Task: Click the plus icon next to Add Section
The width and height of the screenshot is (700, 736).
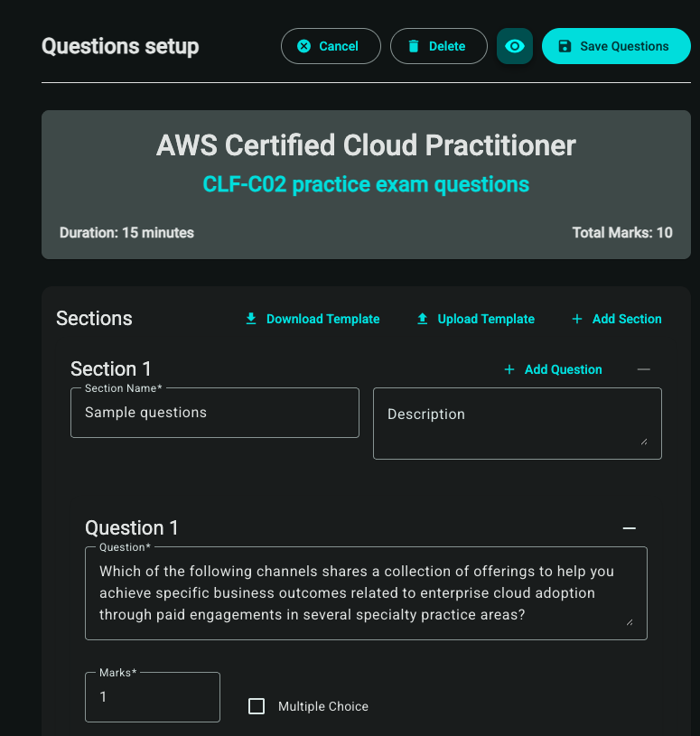Action: click(x=575, y=319)
